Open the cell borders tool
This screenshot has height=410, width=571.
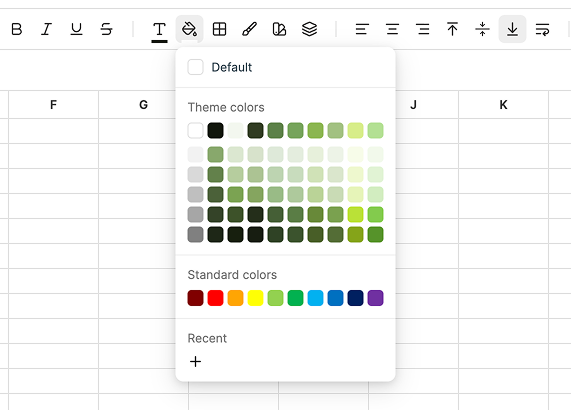pyautogui.click(x=219, y=29)
